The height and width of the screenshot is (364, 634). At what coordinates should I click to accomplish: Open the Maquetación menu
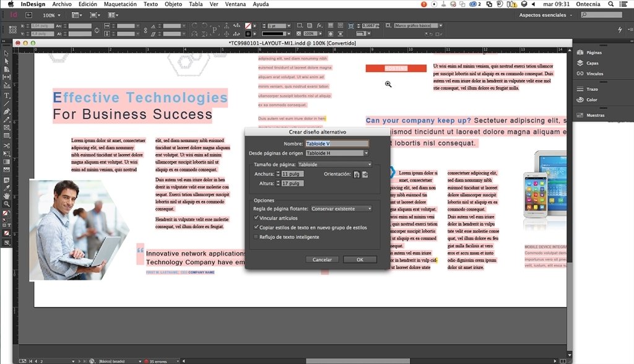[x=120, y=4]
